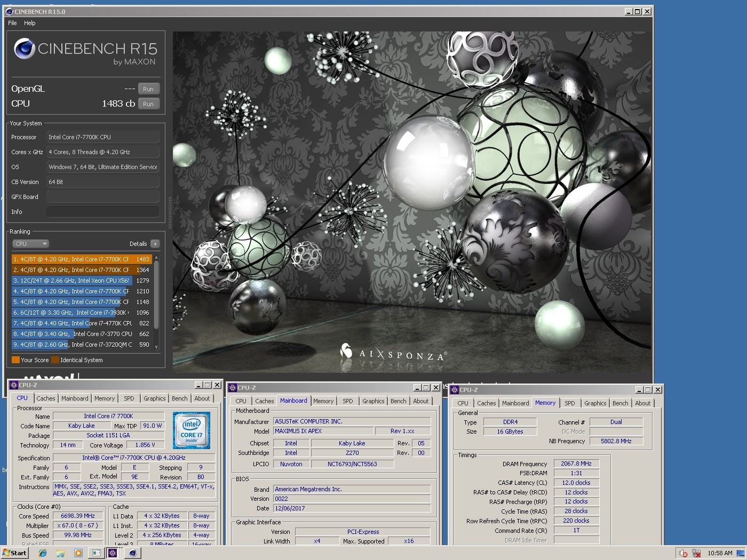Click the Intel Core i7 inside badge

[191, 430]
